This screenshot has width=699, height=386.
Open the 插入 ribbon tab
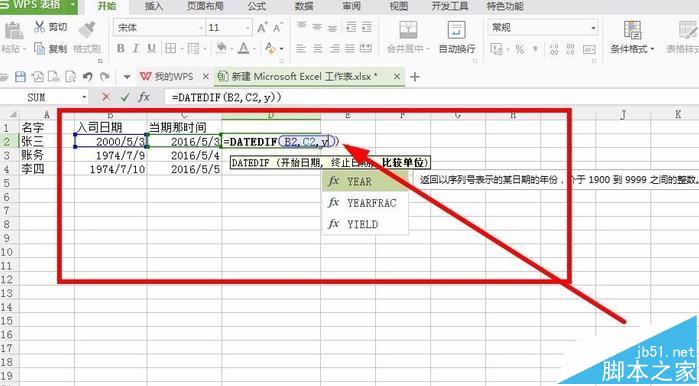(x=154, y=6)
